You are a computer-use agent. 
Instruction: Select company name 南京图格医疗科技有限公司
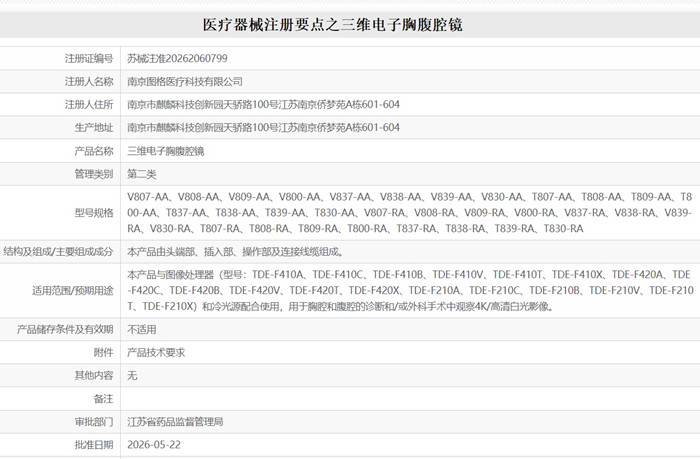[185, 82]
